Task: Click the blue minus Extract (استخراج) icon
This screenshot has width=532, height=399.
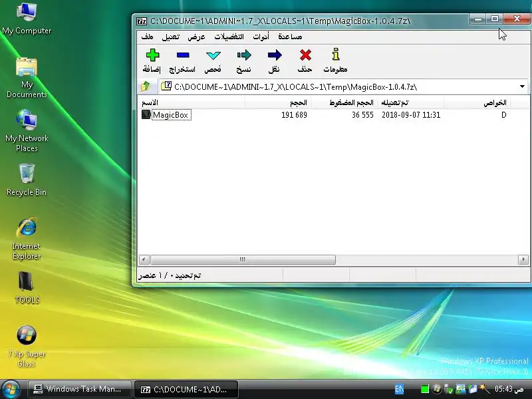Action: coord(183,55)
